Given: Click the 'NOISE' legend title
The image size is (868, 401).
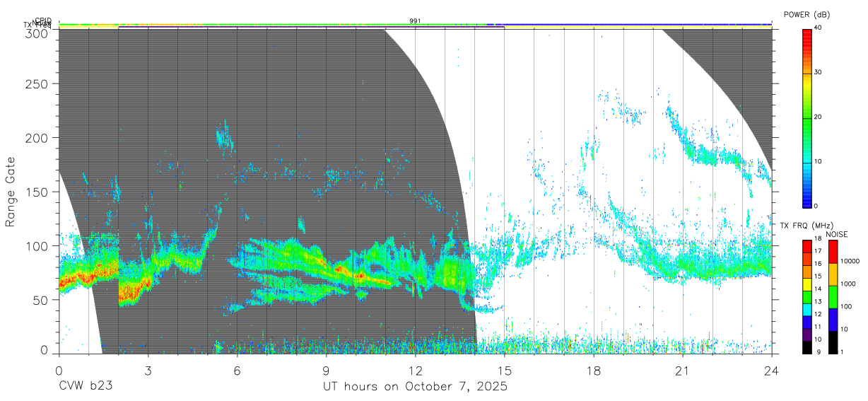Looking at the screenshot, I should [837, 234].
